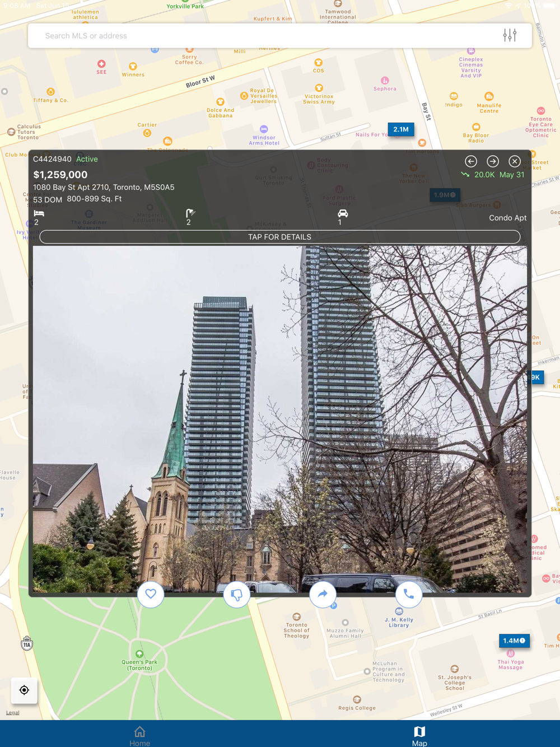The image size is (560, 747).
Task: Go to previous listing arrow
Action: click(471, 161)
